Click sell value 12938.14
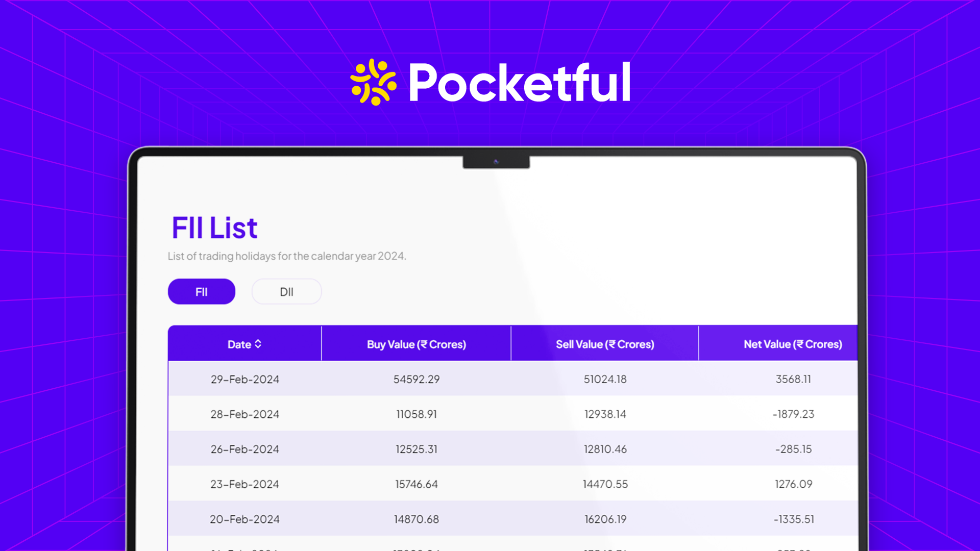 [605, 414]
